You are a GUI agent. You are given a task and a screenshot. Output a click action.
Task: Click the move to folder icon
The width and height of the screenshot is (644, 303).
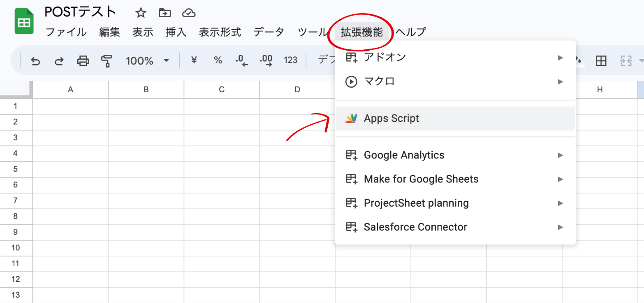click(x=164, y=13)
